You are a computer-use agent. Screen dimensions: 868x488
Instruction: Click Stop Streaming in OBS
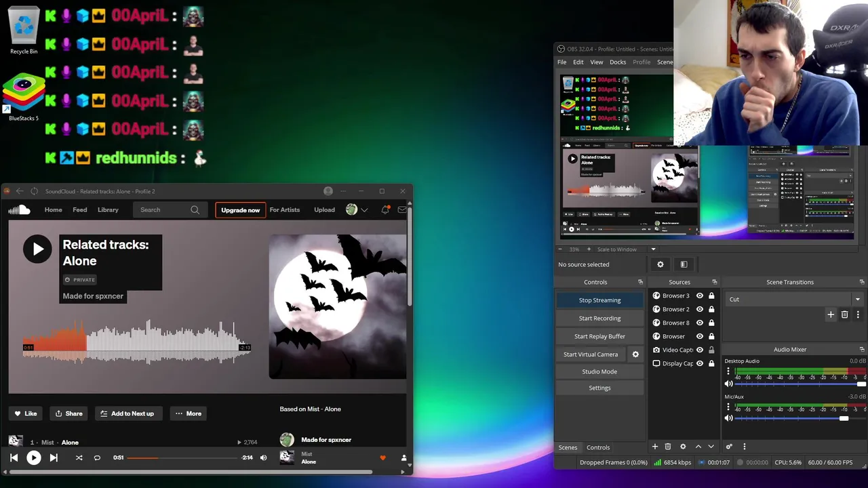pyautogui.click(x=599, y=300)
